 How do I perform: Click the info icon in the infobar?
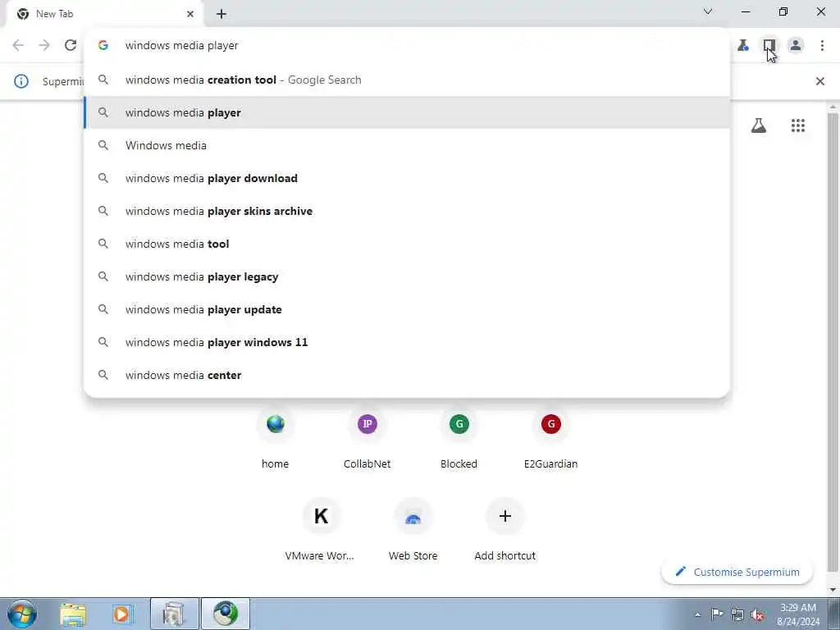coord(21,81)
